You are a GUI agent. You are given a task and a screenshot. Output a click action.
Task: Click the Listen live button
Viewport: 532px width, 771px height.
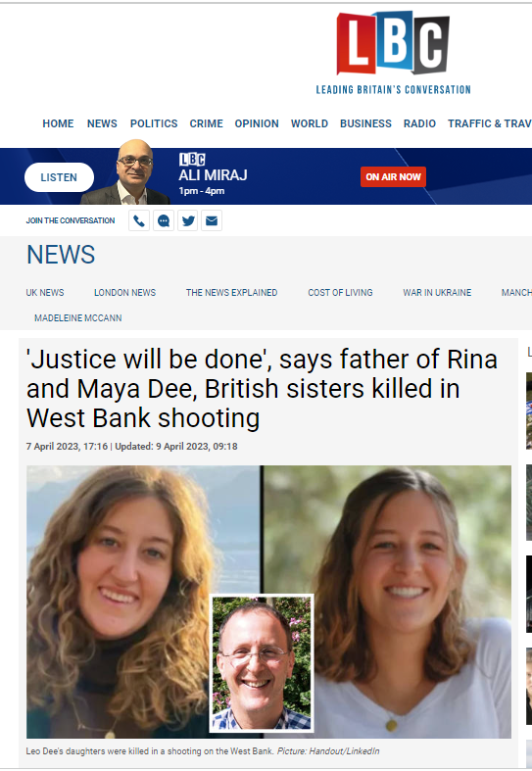tap(59, 177)
